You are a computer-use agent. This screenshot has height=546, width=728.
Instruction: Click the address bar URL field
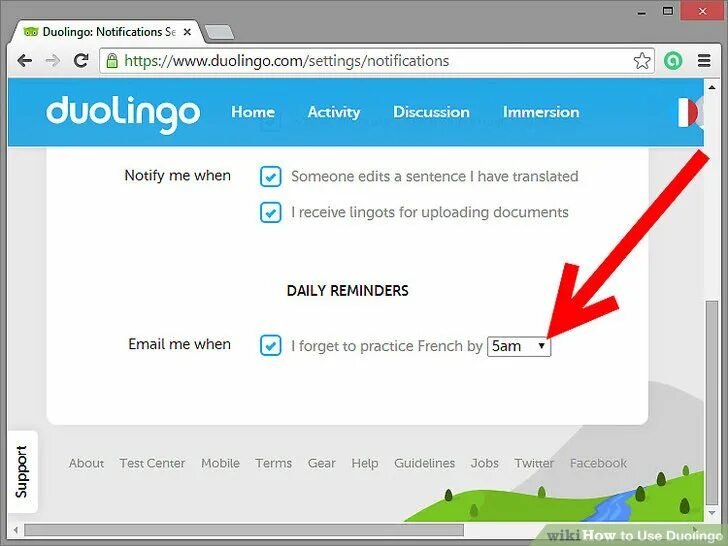(x=377, y=61)
